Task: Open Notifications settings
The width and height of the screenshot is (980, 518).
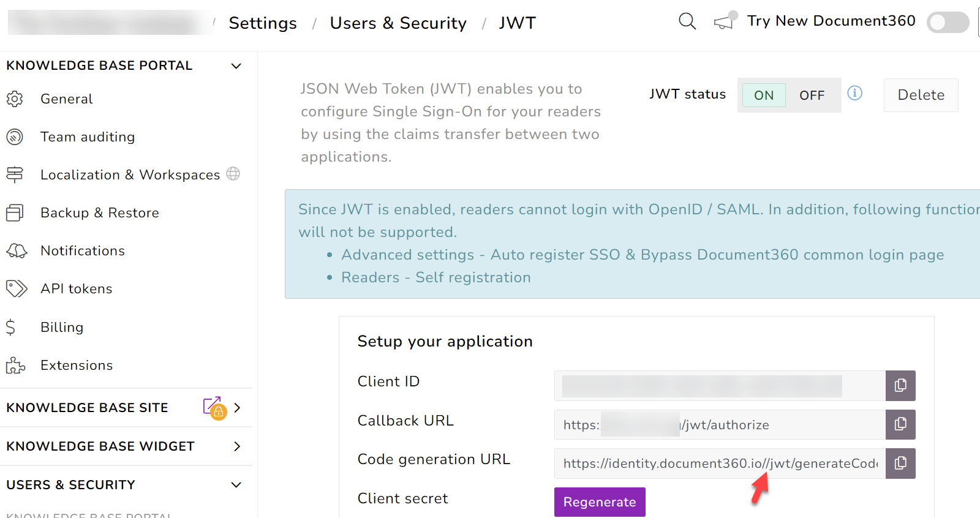Action: click(83, 250)
